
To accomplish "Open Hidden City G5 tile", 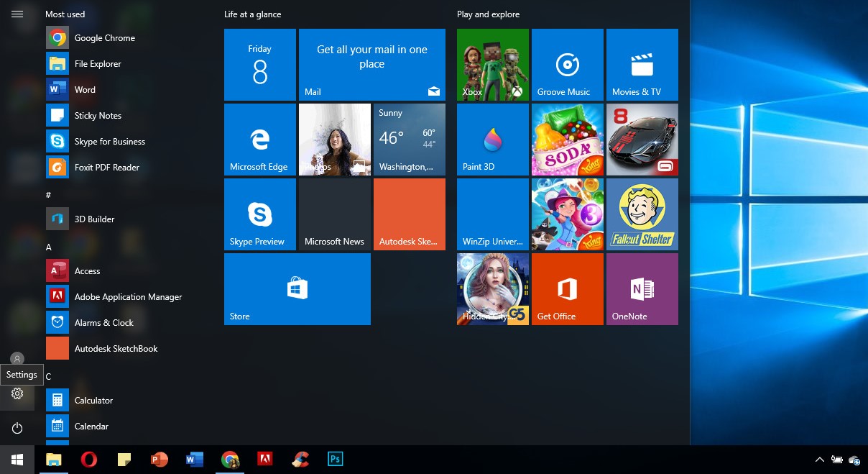I will 493,289.
